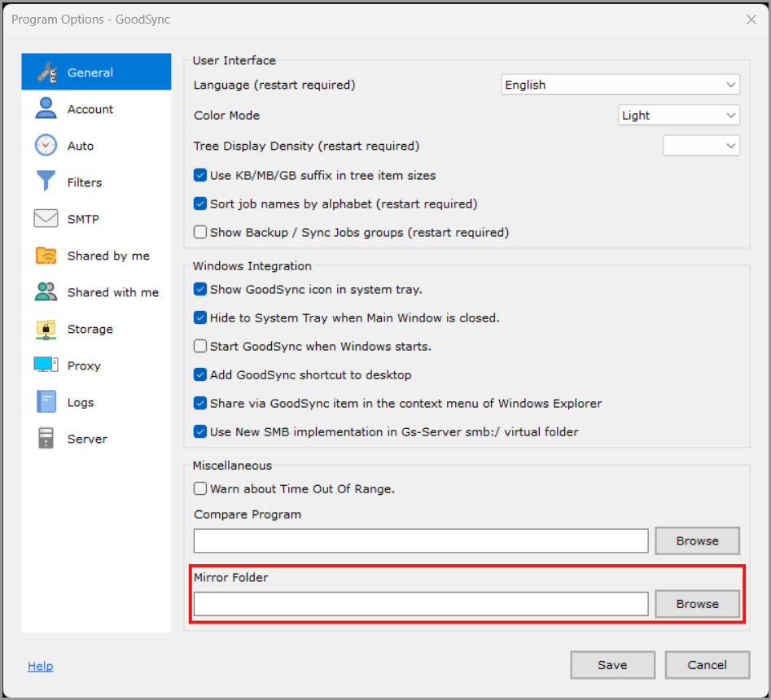The height and width of the screenshot is (700, 771).
Task: Click Browse next to Compare Program
Action: pyautogui.click(x=697, y=540)
